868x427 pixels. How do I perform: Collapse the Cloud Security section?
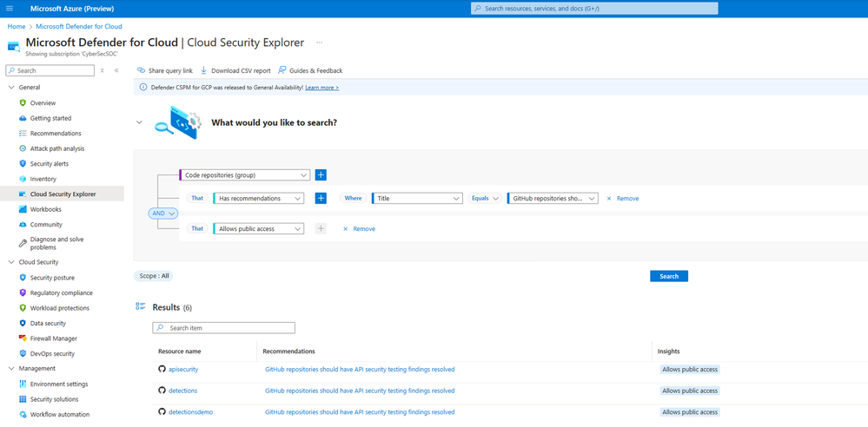11,262
